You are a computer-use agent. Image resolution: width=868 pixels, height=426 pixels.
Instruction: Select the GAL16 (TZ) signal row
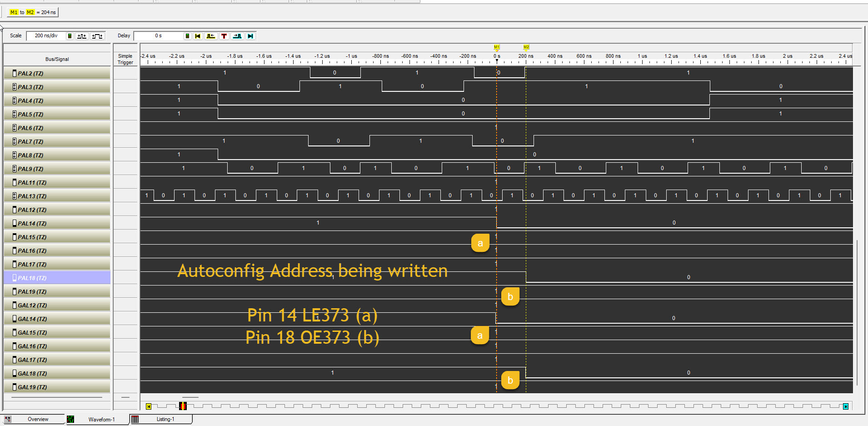click(x=57, y=346)
